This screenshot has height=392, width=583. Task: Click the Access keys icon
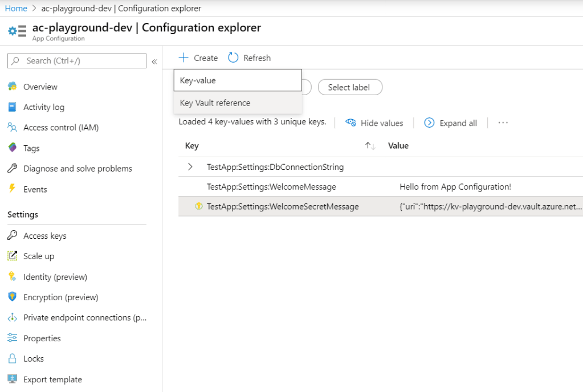[x=12, y=236]
